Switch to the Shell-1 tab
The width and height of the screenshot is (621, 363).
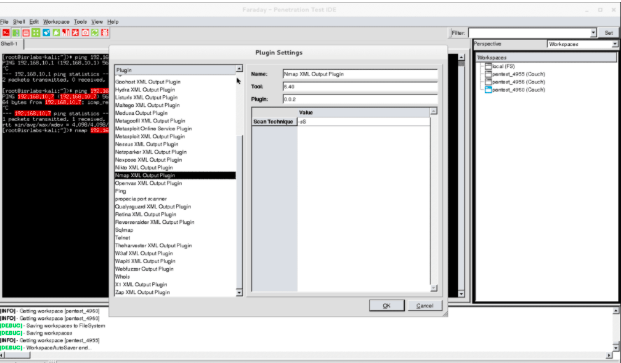pyautogui.click(x=10, y=44)
